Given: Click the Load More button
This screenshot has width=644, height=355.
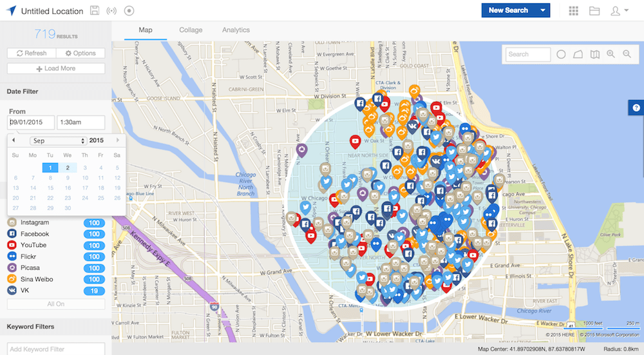Looking at the screenshot, I should pyautogui.click(x=56, y=68).
